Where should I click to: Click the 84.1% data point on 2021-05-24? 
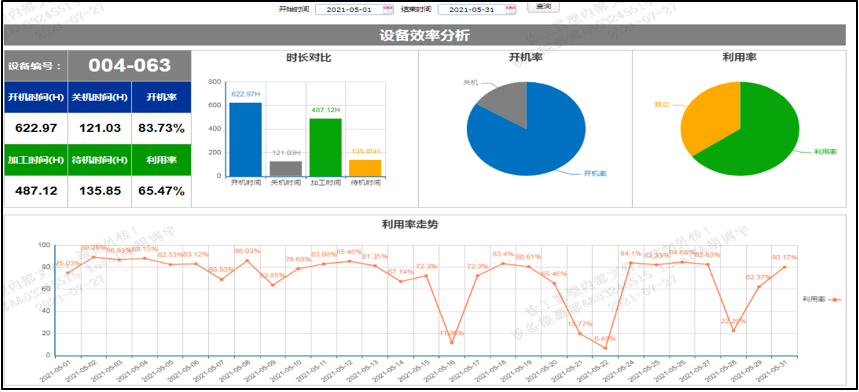(631, 263)
